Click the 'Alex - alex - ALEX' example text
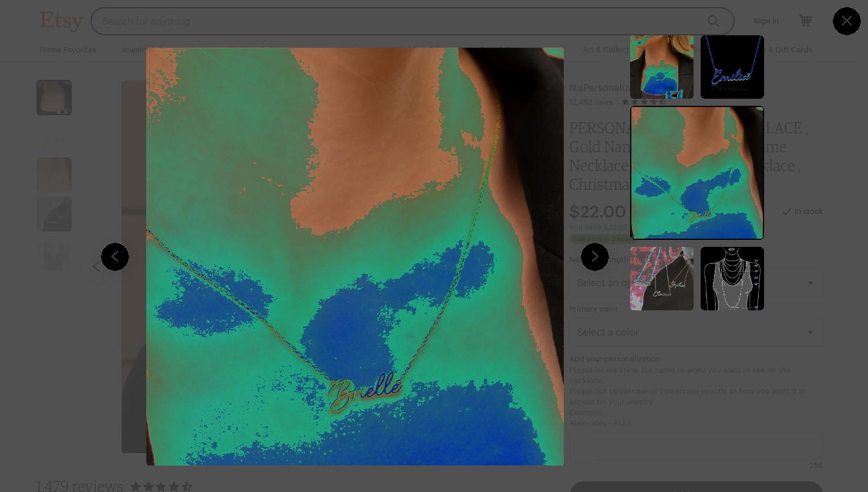Image resolution: width=868 pixels, height=492 pixels. [600, 423]
